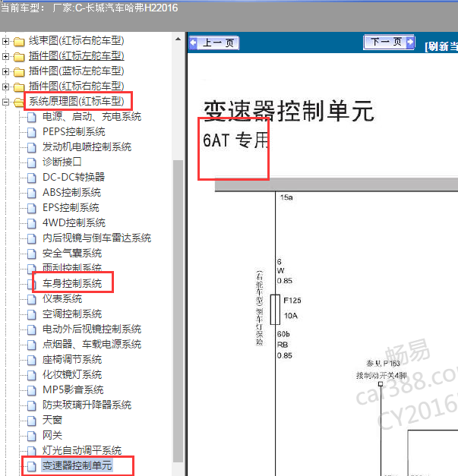The image size is (458, 476).
Task: Expand the 插件图(蓝标左舵车型) folder
Action: tap(5, 71)
